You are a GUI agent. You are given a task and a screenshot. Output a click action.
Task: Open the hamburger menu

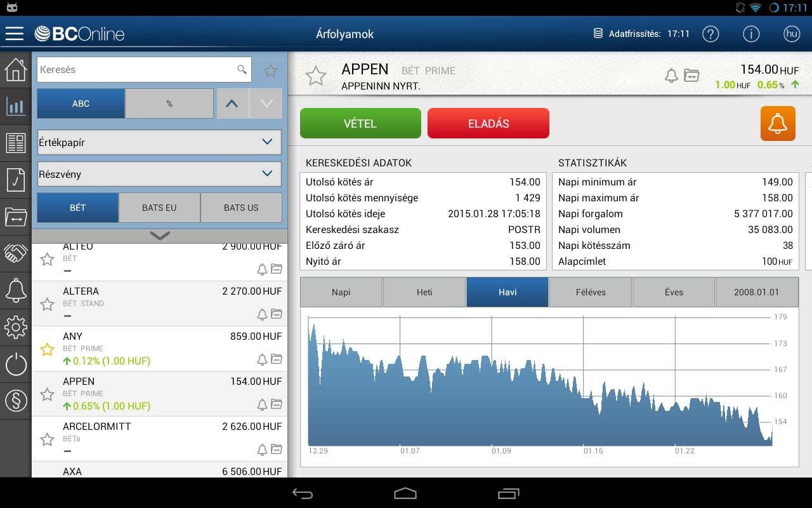tap(15, 34)
